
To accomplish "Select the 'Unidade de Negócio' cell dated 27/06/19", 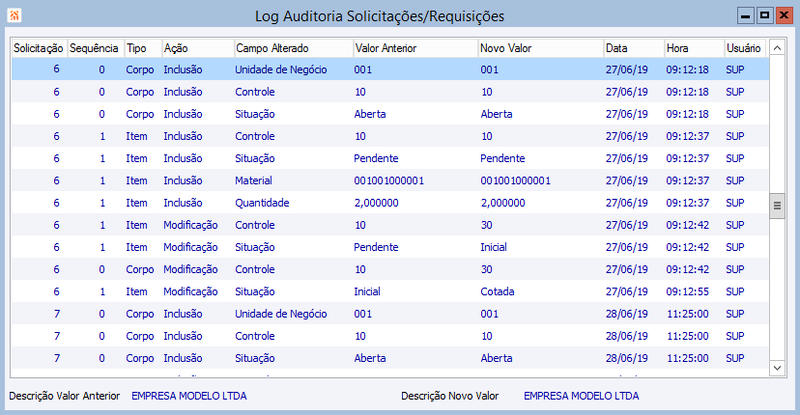I will pos(281,70).
